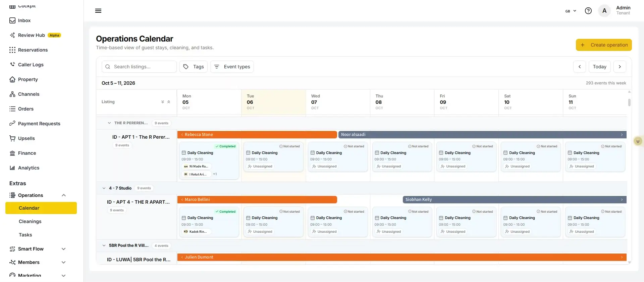Open Marco Bellini reservation bar
The height and width of the screenshot is (282, 644).
[x=257, y=200]
